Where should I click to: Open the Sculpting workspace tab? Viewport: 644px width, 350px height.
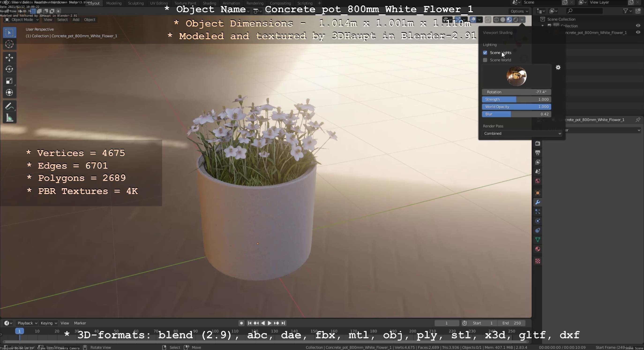tap(136, 3)
